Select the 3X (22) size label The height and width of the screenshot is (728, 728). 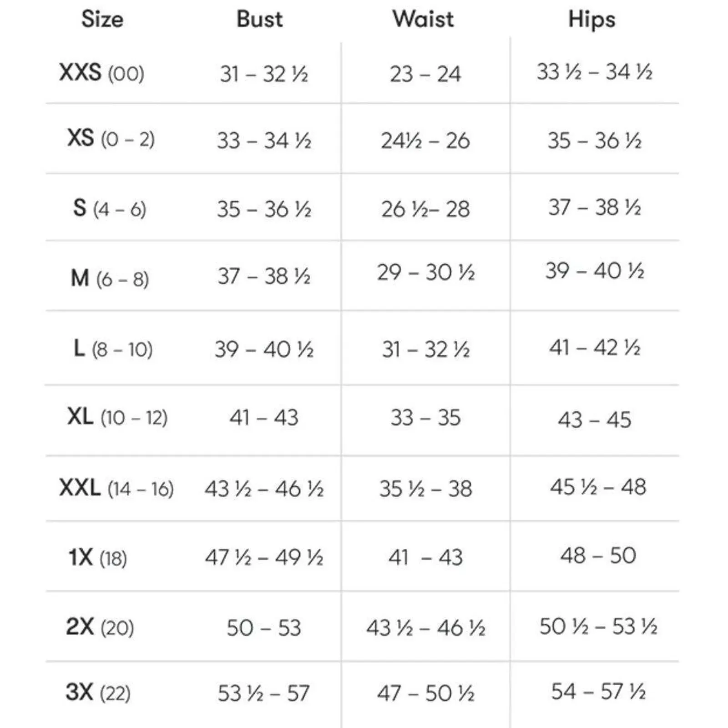pos(98,693)
